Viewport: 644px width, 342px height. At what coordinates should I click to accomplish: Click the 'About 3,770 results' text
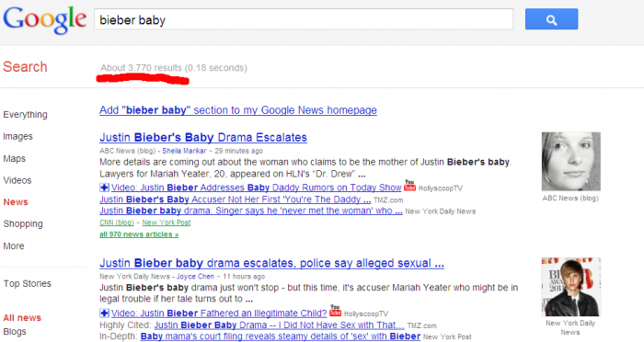pyautogui.click(x=141, y=68)
